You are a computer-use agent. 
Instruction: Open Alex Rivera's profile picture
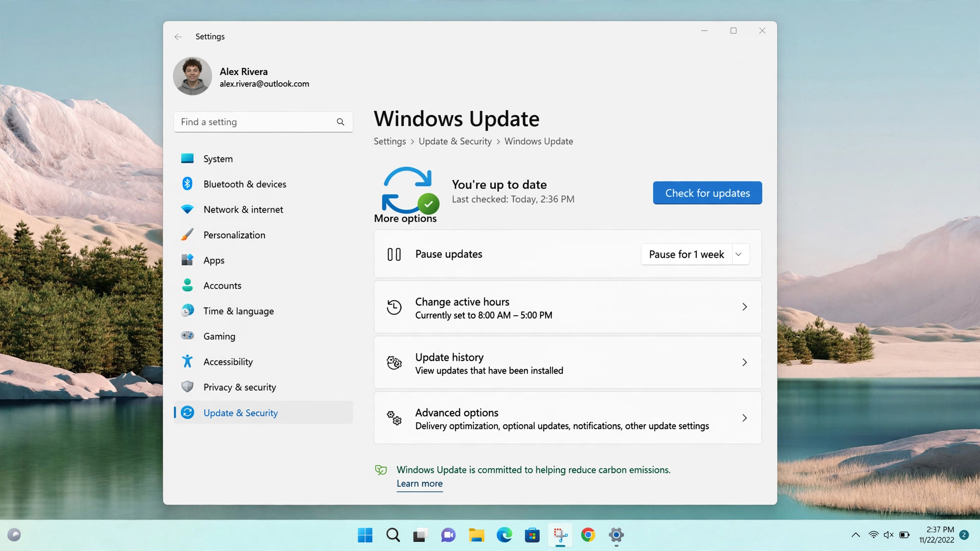point(192,76)
